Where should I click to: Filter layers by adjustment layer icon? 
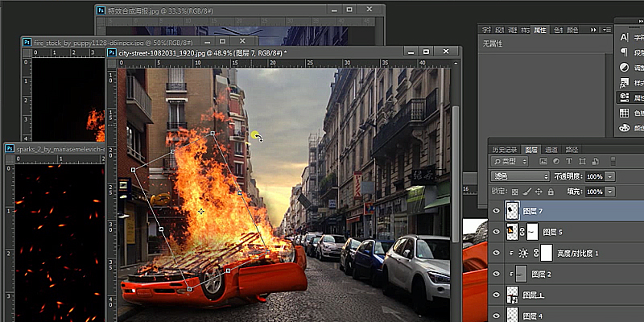click(x=555, y=162)
